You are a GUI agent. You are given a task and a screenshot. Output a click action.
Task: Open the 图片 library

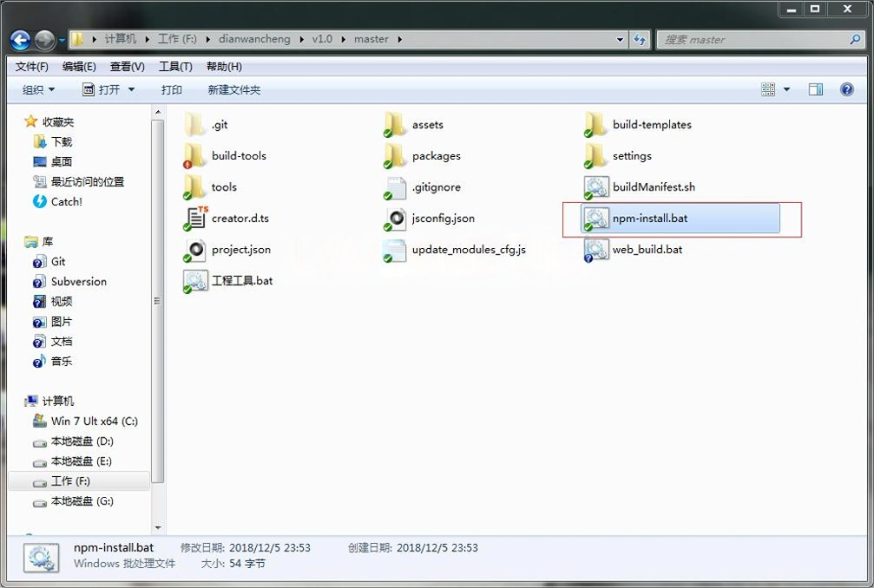click(x=53, y=321)
